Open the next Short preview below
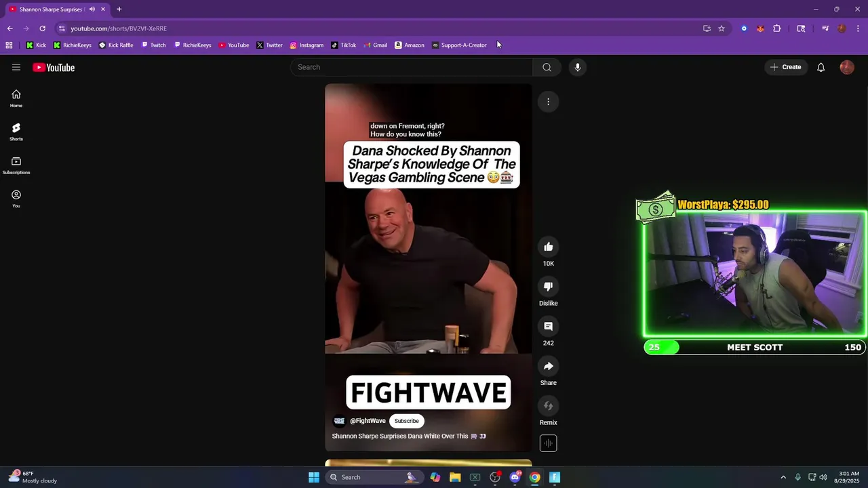 point(429,464)
